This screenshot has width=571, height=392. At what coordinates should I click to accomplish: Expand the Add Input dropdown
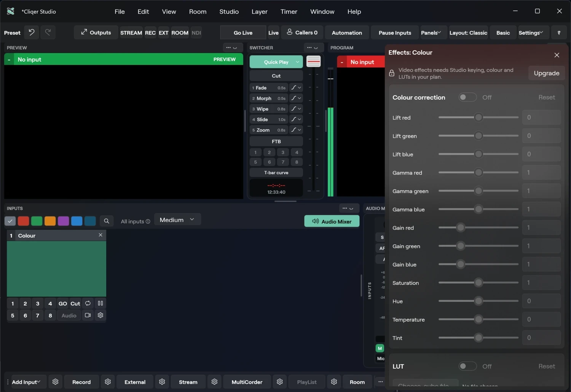pyautogui.click(x=26, y=382)
